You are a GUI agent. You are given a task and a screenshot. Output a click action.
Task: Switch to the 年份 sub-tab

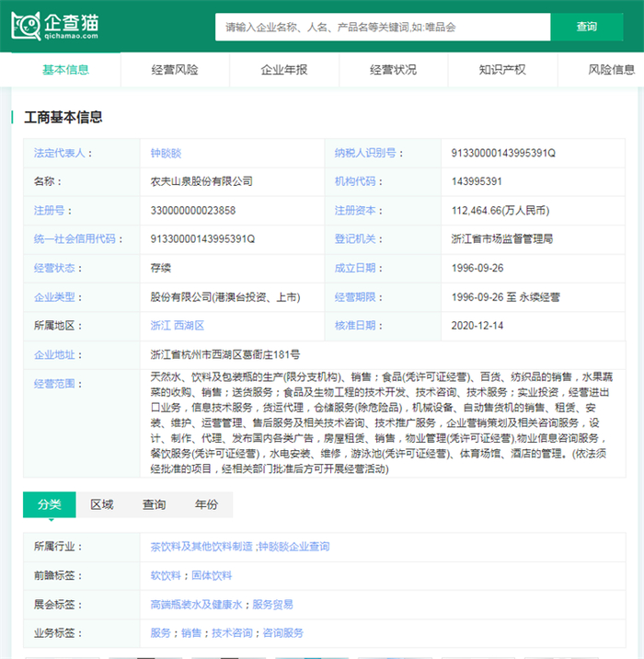207,504
